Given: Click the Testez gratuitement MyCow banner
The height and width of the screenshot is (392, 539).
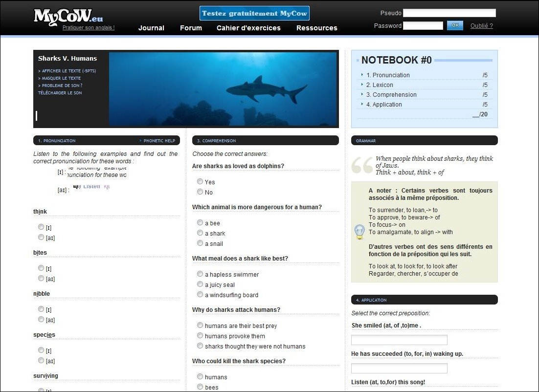Looking at the screenshot, I should (254, 13).
